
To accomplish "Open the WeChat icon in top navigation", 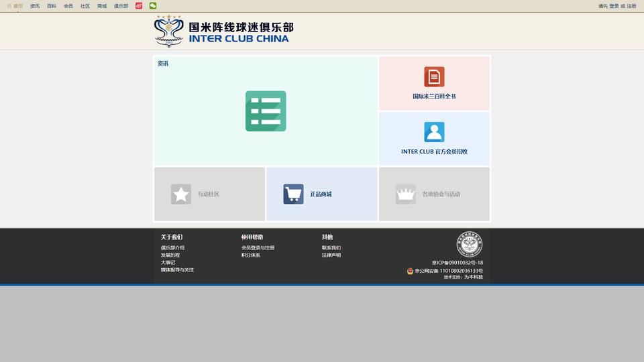I will tap(153, 6).
